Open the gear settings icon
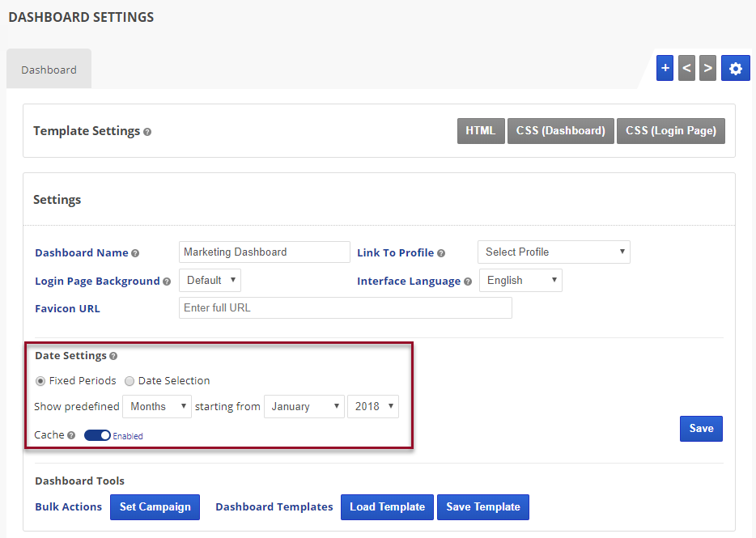Screen dimensions: 756x538 [x=735, y=69]
